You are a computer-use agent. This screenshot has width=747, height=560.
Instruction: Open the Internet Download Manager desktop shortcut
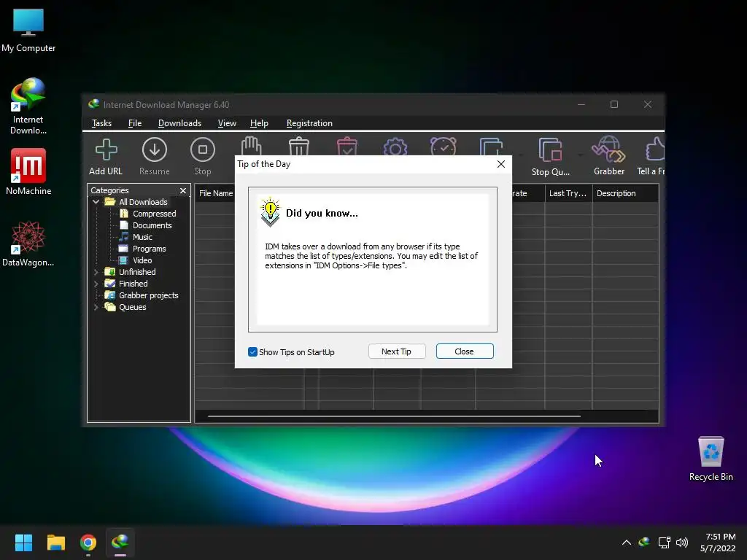point(28,106)
